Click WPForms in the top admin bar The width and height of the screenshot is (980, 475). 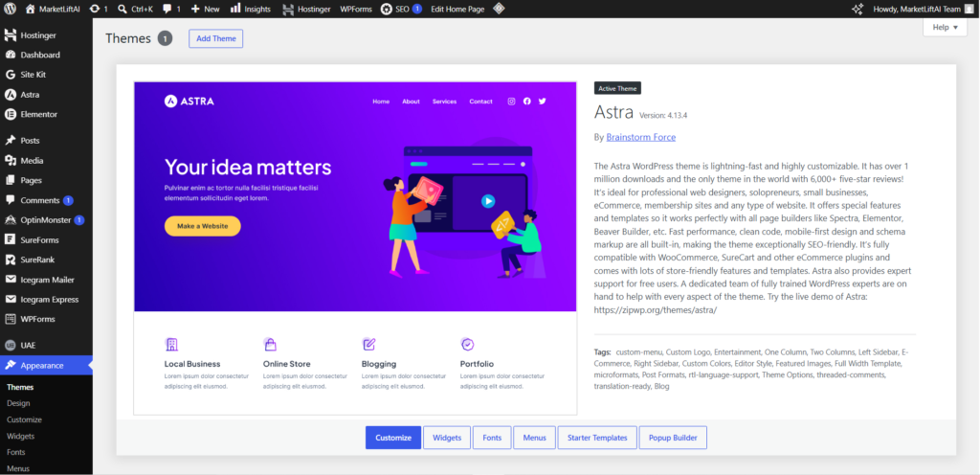click(x=356, y=10)
